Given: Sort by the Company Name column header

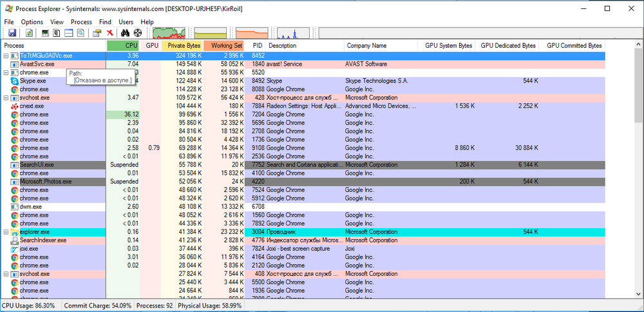Looking at the screenshot, I should [381, 46].
